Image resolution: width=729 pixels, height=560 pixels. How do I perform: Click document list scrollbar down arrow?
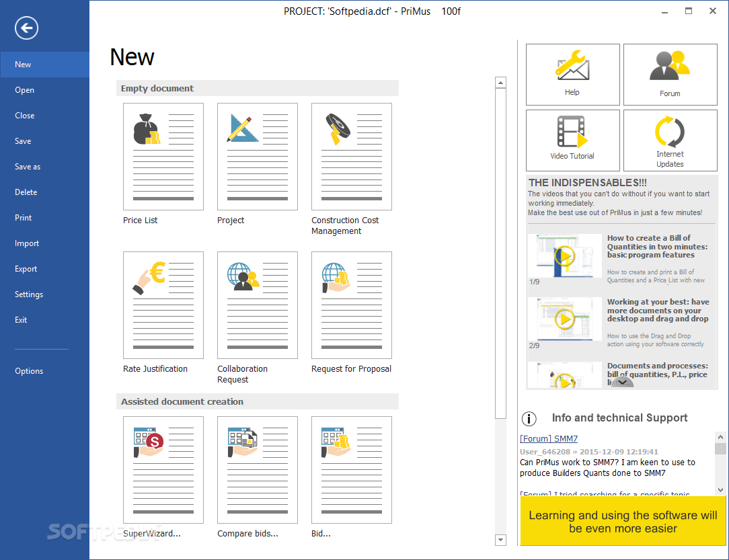[501, 540]
